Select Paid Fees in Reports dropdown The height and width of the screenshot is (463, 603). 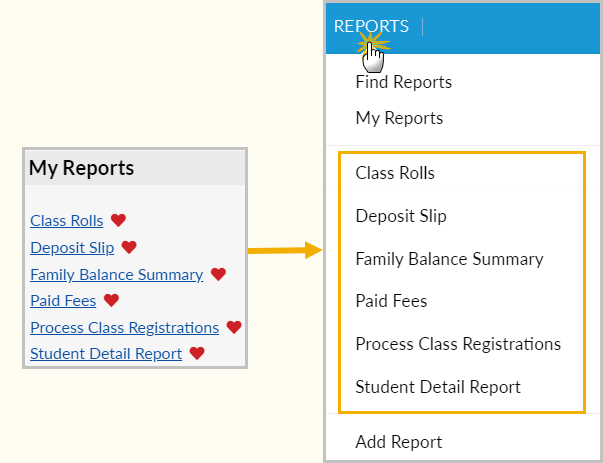[x=391, y=301]
